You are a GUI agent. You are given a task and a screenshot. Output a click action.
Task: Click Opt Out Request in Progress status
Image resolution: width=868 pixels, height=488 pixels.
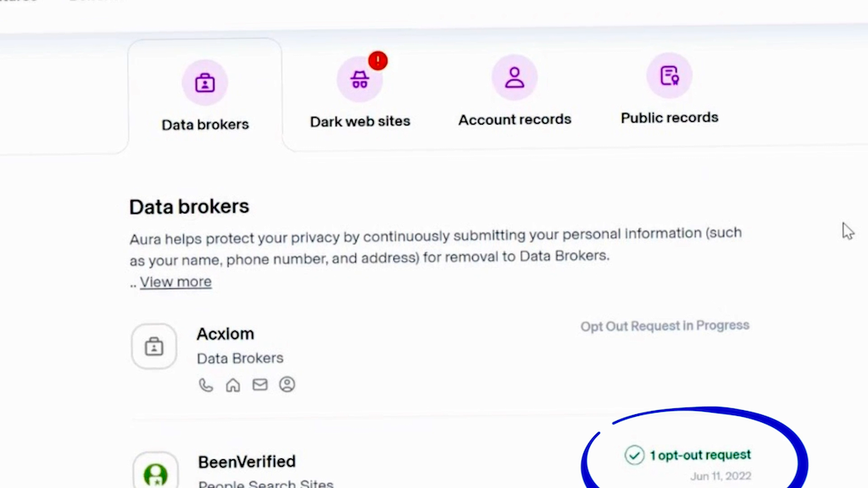tap(665, 325)
